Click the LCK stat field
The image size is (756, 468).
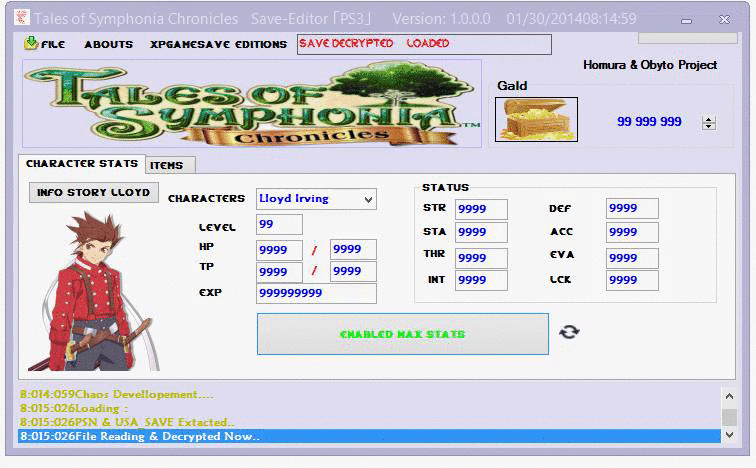[631, 280]
